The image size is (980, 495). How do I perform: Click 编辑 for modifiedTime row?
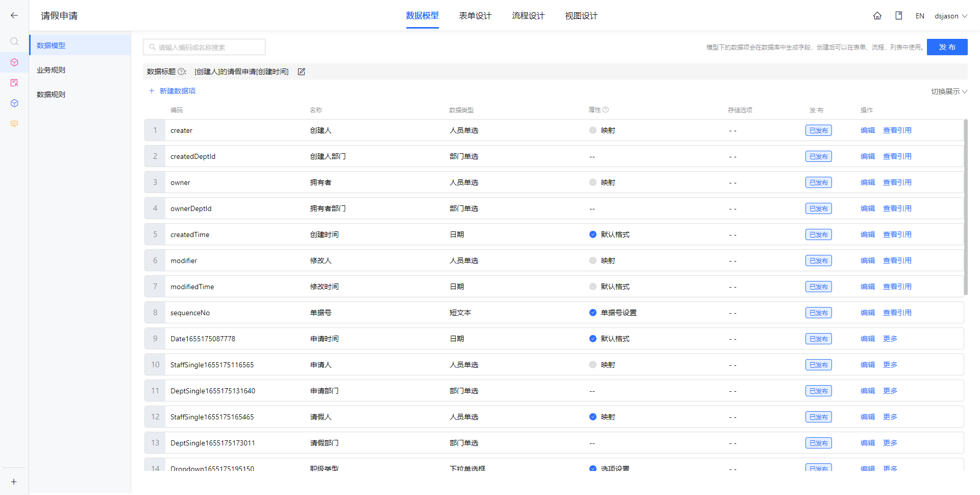click(868, 287)
